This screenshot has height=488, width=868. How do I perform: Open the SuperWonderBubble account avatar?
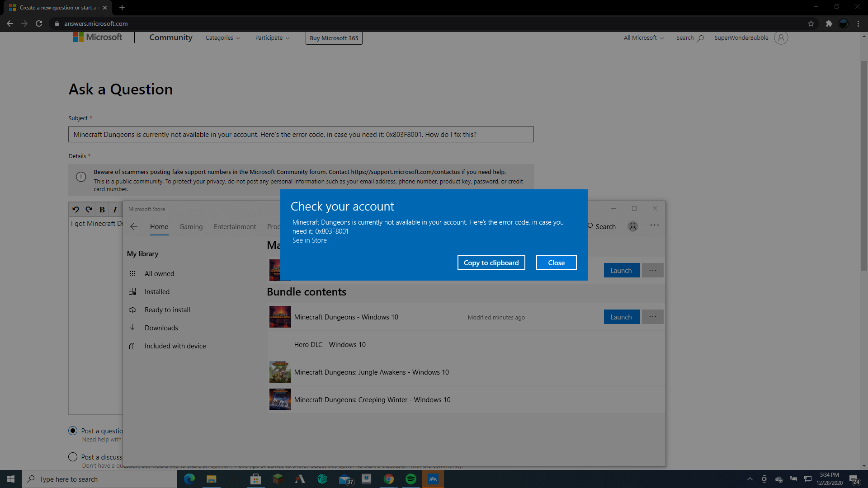[x=781, y=38]
